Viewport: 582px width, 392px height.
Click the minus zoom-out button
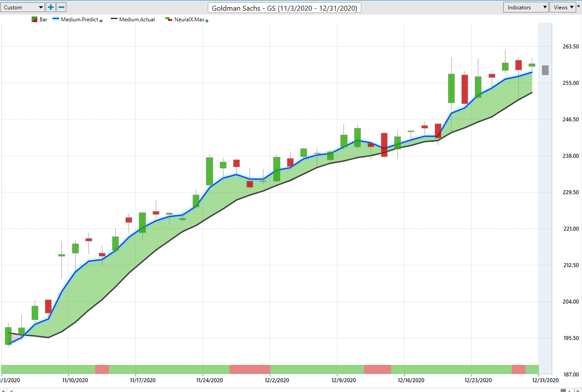(x=62, y=7)
